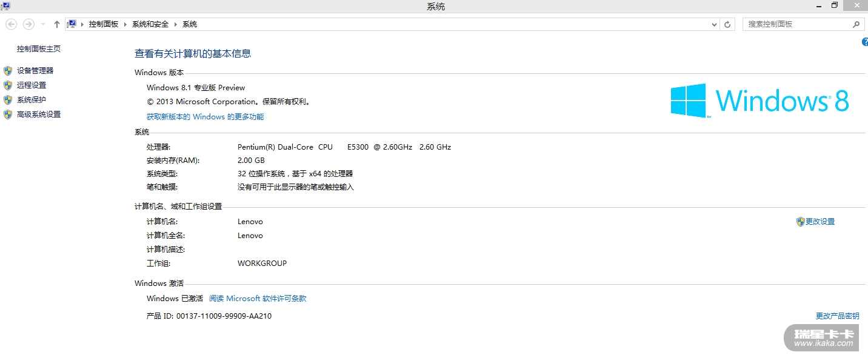This screenshot has width=868, height=355.
Task: Click Lenovo value beside 计算机全名
Action: (250, 236)
